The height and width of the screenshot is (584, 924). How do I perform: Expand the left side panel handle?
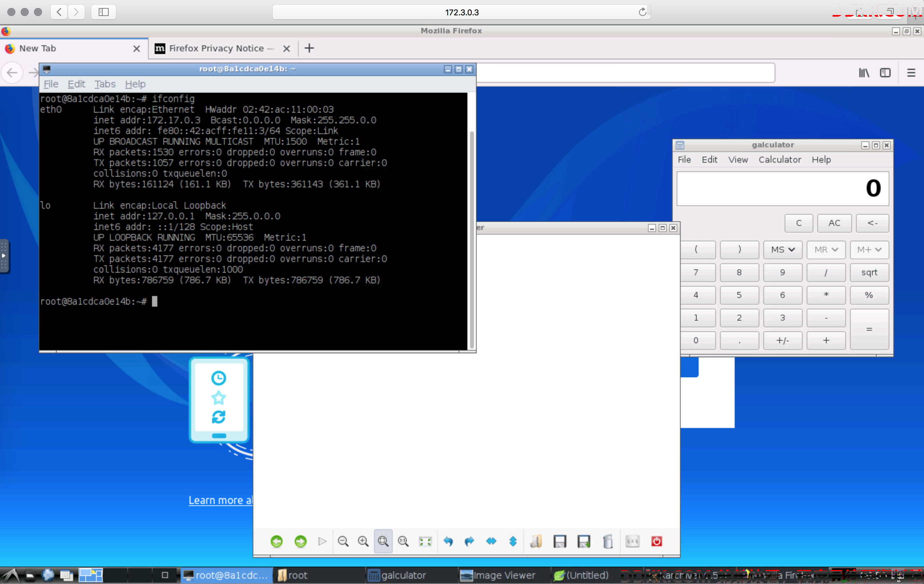click(x=4, y=256)
